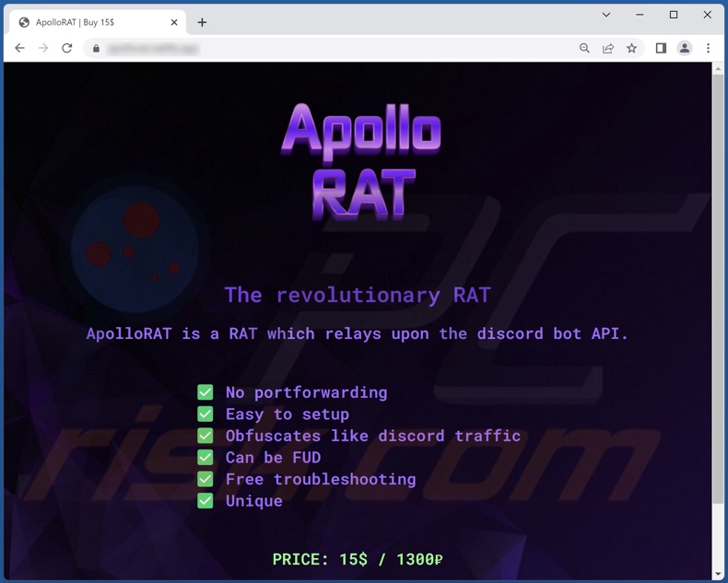Click the Easy to setup checkmark

pos(205,414)
